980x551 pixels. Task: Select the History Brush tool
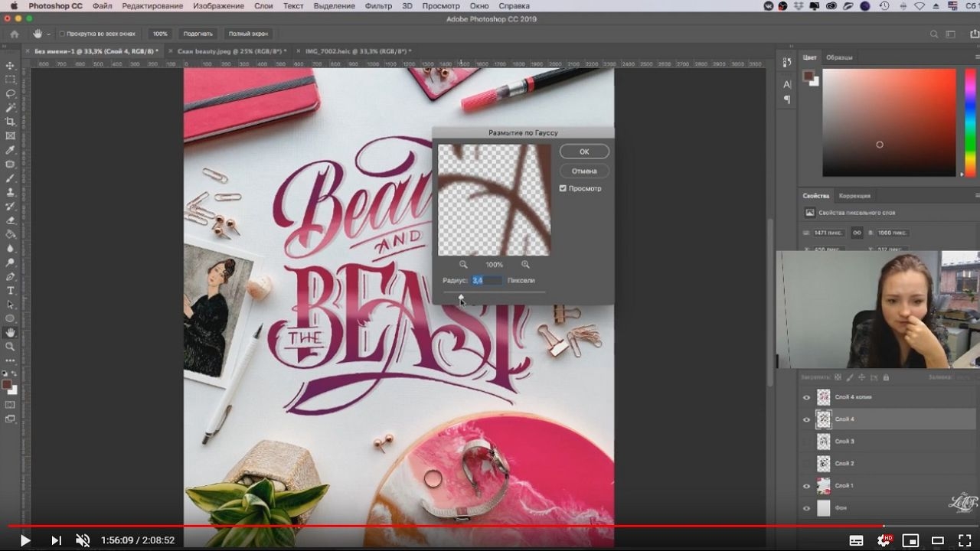pyautogui.click(x=10, y=207)
